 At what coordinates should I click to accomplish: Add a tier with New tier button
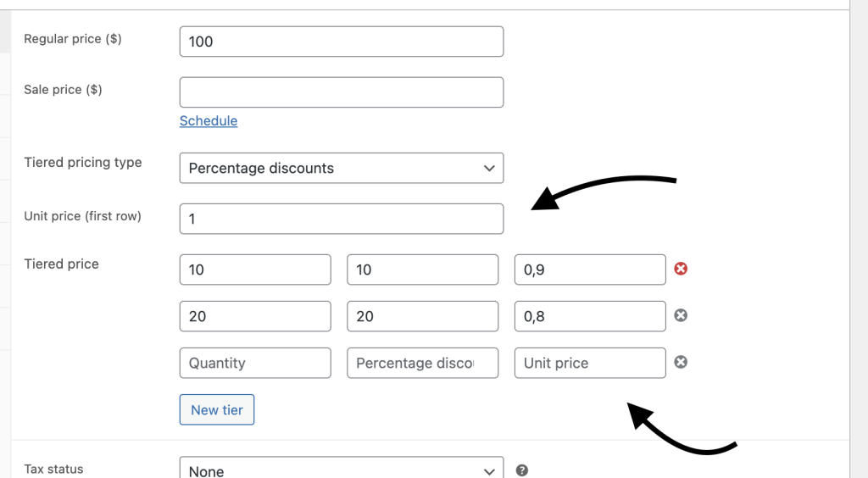coord(217,409)
